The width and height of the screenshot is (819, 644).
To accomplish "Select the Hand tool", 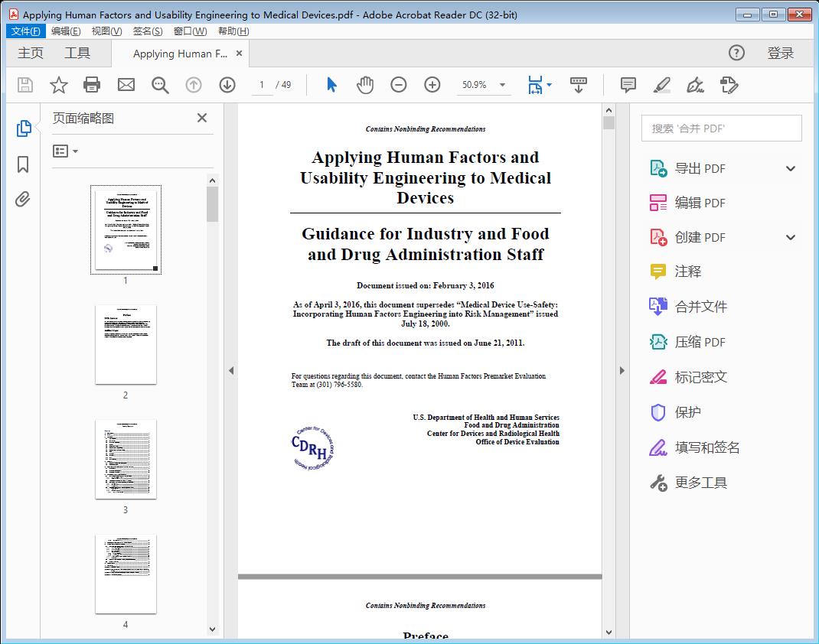I will click(365, 85).
